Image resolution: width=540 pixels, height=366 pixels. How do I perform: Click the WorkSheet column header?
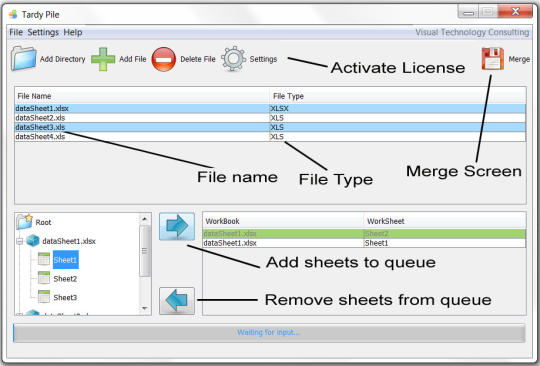pyautogui.click(x=445, y=221)
